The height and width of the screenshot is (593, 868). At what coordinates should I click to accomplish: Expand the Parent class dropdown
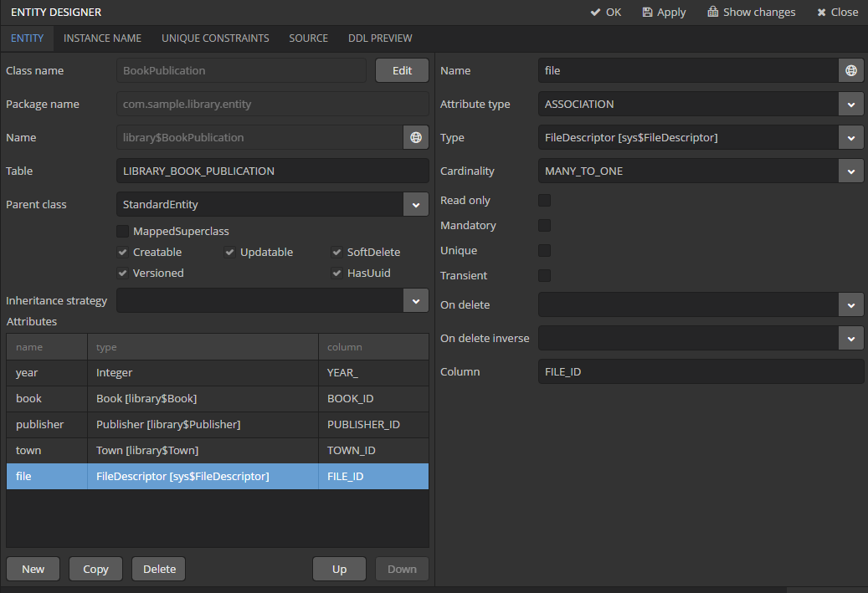pos(415,204)
